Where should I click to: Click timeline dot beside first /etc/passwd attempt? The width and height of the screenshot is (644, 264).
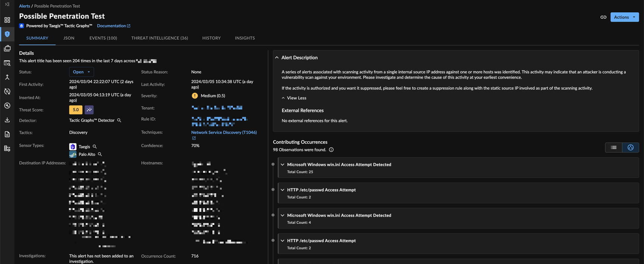pyautogui.click(x=273, y=190)
